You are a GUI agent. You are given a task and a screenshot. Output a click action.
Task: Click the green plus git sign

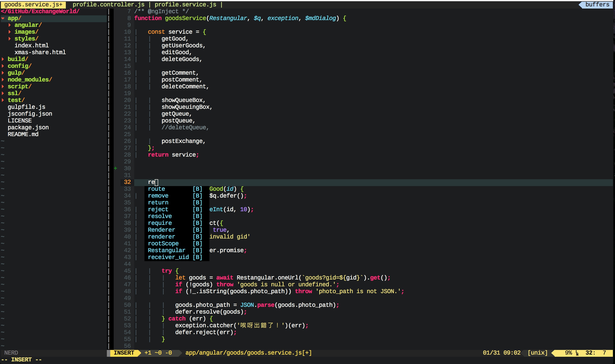pyautogui.click(x=115, y=168)
